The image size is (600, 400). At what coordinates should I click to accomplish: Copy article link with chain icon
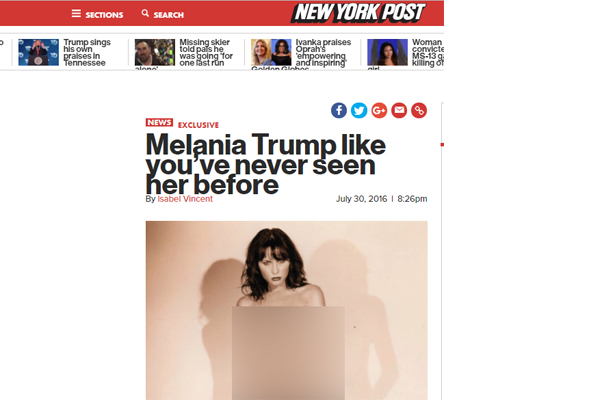point(419,111)
